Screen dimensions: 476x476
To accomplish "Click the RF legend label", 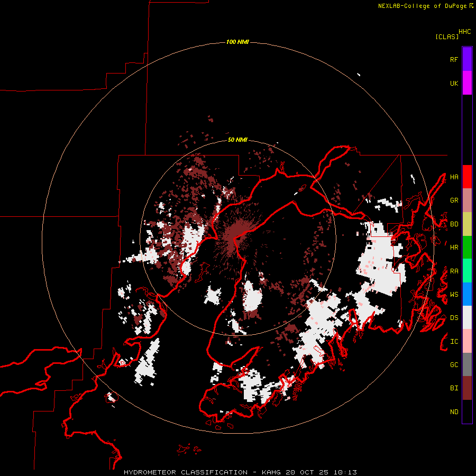I will (x=454, y=59).
